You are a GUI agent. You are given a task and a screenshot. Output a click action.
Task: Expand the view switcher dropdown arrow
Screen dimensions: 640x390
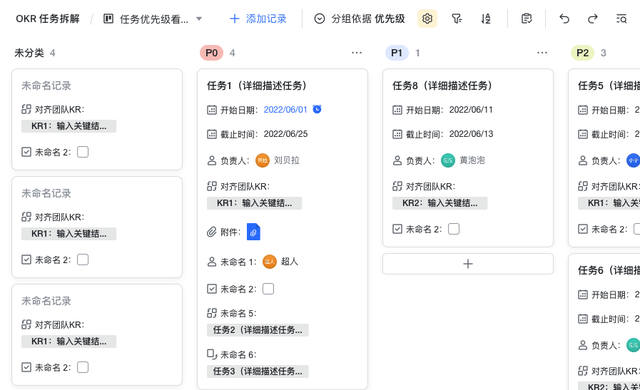tap(199, 19)
